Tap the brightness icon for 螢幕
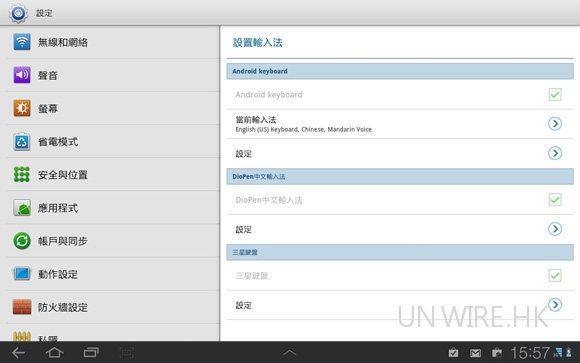 [x=22, y=108]
